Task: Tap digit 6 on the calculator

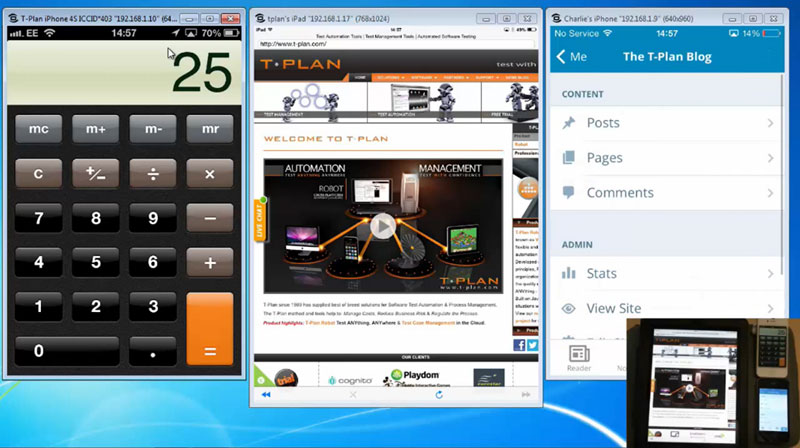Action: coord(153,262)
